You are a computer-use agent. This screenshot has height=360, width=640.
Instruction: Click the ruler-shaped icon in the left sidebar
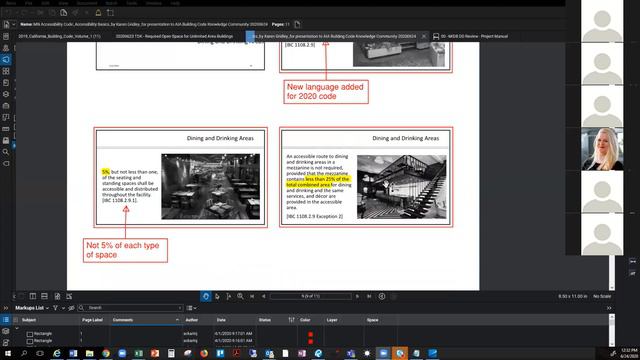point(6,129)
